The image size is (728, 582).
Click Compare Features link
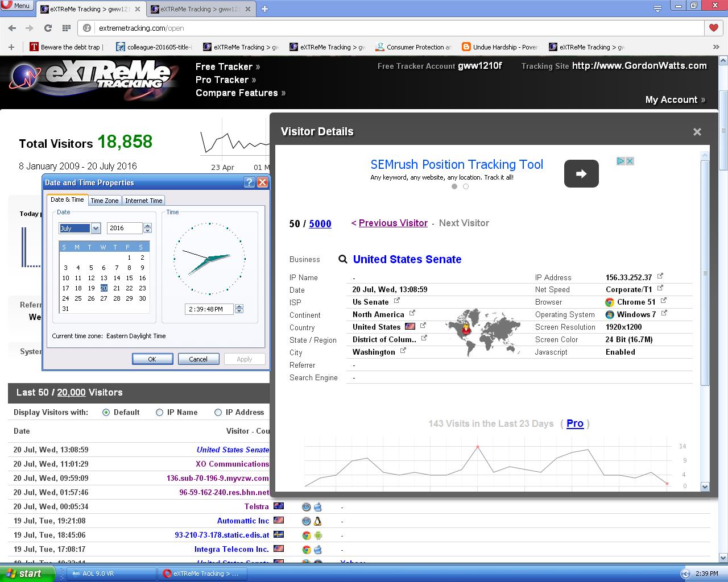pos(241,93)
